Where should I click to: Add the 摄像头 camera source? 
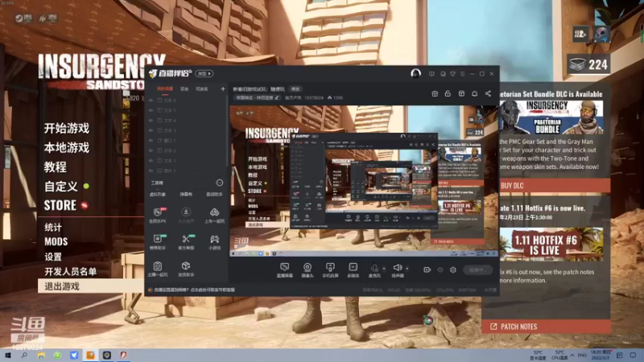click(308, 270)
